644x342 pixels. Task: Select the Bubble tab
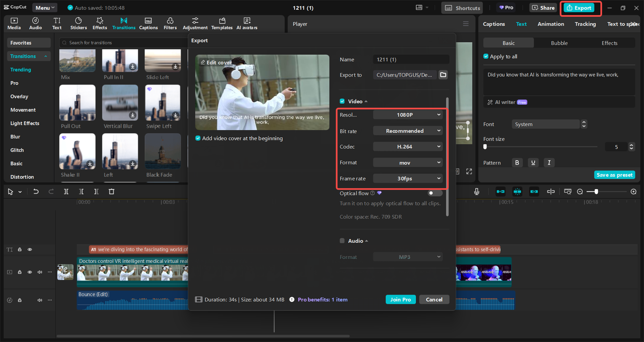coord(559,43)
